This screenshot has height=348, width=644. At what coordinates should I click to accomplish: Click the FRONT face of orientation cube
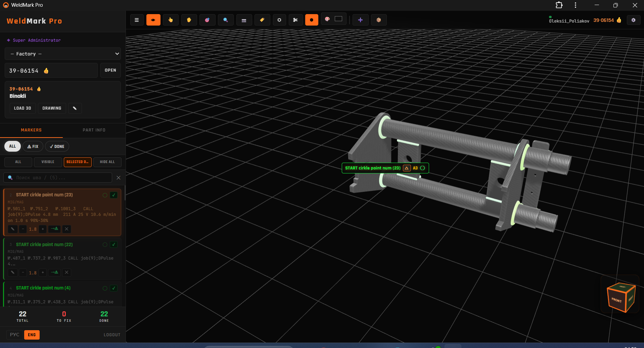(x=616, y=300)
